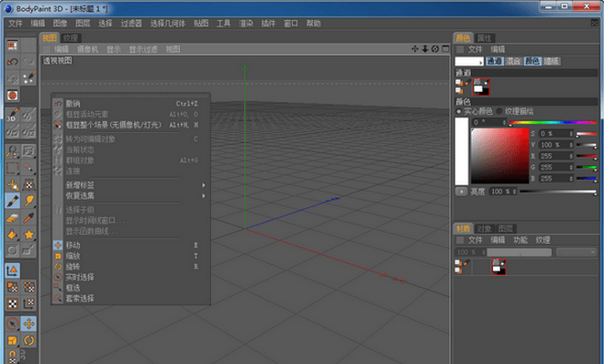
Task: Click the R value 255 input field
Action: click(x=554, y=156)
